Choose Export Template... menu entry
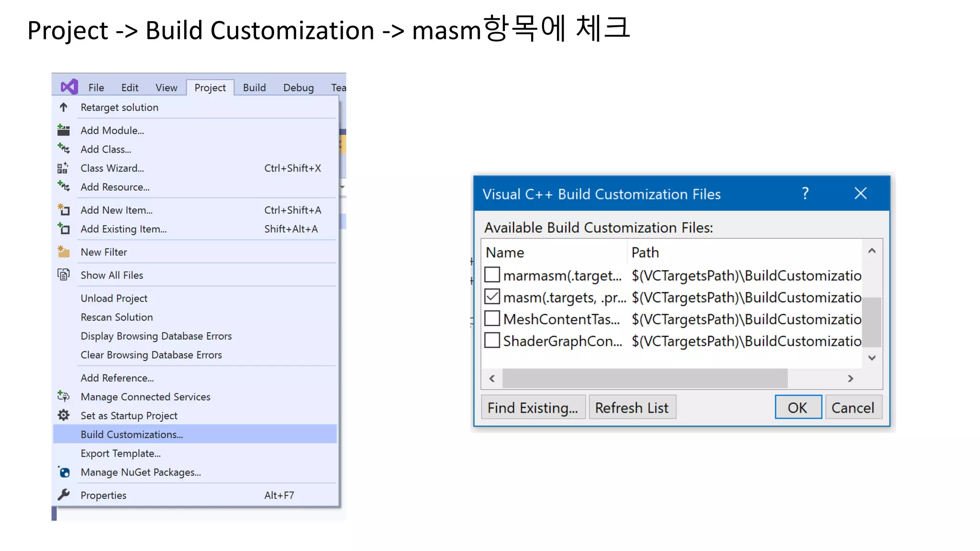The image size is (980, 551). coord(195,453)
